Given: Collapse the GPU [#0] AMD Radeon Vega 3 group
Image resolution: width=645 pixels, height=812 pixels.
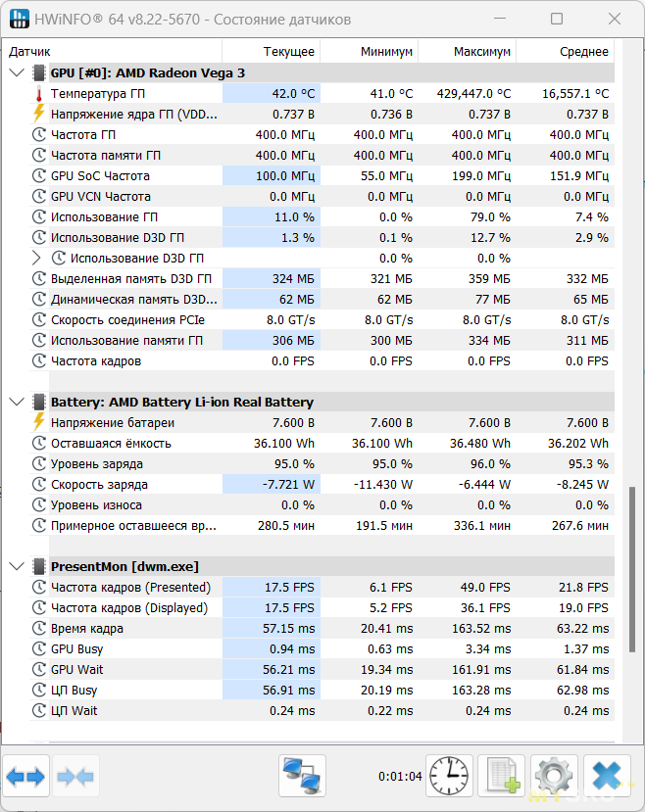Looking at the screenshot, I should (x=17, y=73).
